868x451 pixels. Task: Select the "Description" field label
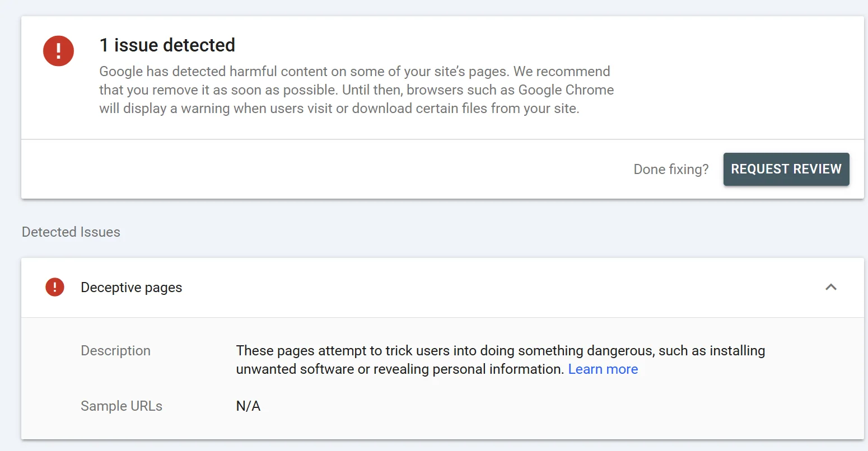115,351
